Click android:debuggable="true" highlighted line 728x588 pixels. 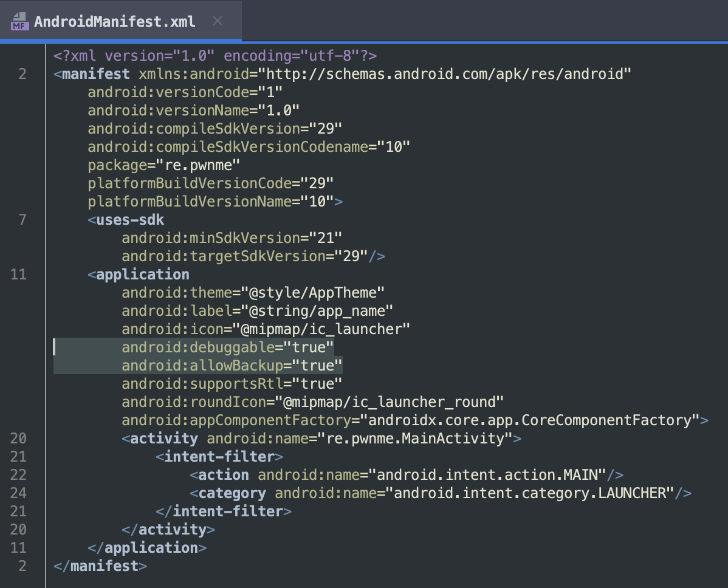click(x=227, y=347)
